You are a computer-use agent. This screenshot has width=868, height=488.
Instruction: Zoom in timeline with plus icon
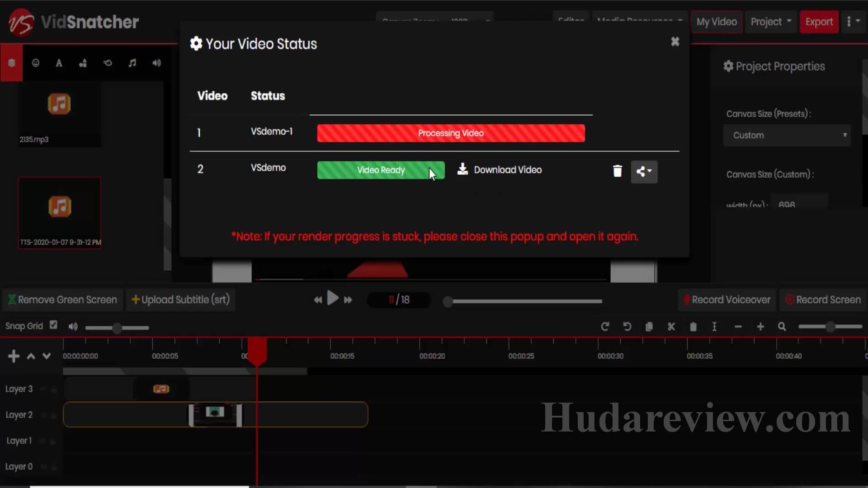760,326
